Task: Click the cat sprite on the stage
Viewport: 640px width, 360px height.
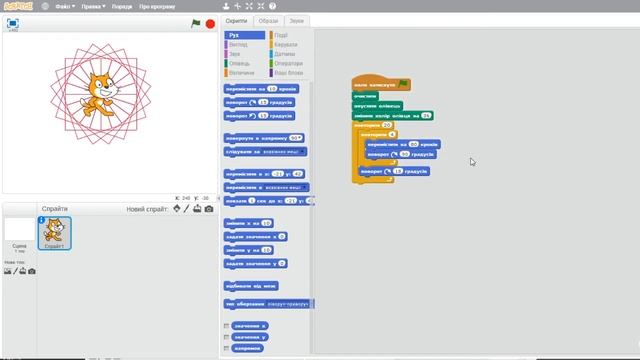Action: click(x=100, y=94)
